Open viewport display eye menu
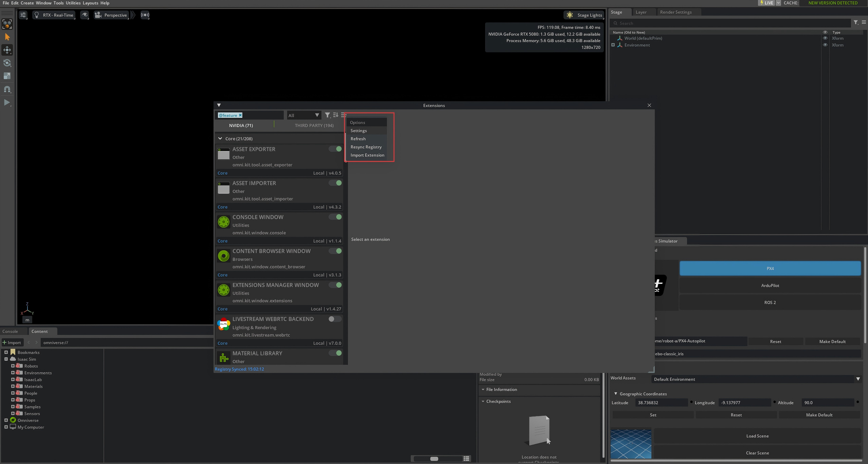Image resolution: width=868 pixels, height=464 pixels. pos(85,15)
